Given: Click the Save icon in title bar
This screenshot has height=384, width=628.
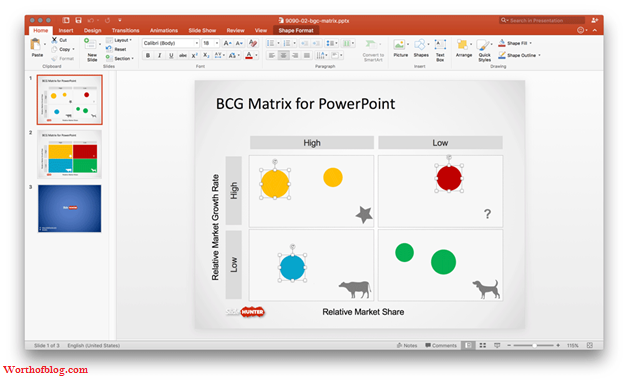Looking at the screenshot, I should [78, 20].
